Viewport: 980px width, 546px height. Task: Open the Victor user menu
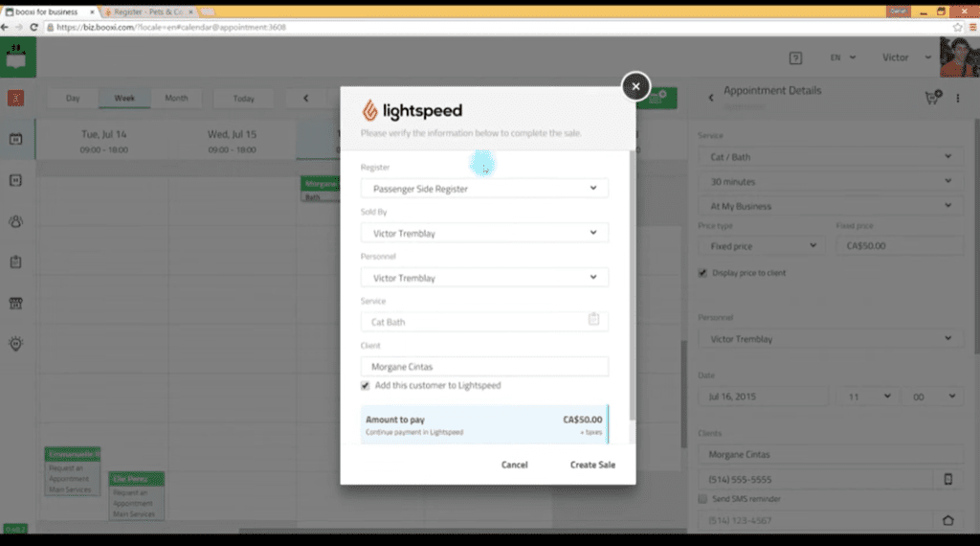pos(905,57)
